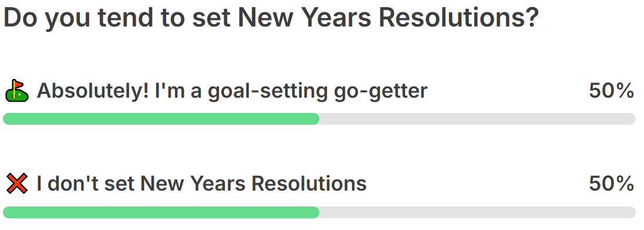The height and width of the screenshot is (230, 644).
Task: Click green filled part of first progress bar
Action: tap(161, 119)
